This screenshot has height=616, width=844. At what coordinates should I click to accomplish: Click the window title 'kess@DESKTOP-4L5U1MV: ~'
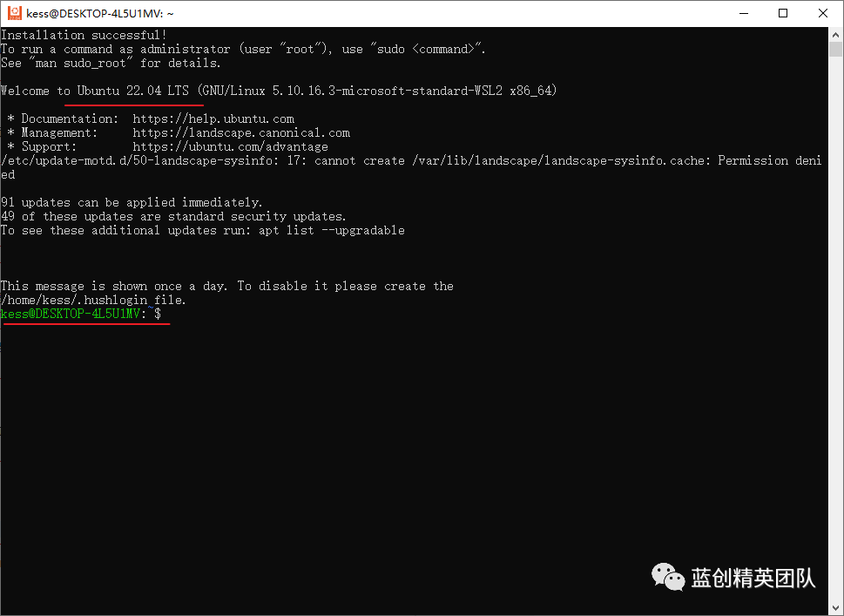(100, 13)
